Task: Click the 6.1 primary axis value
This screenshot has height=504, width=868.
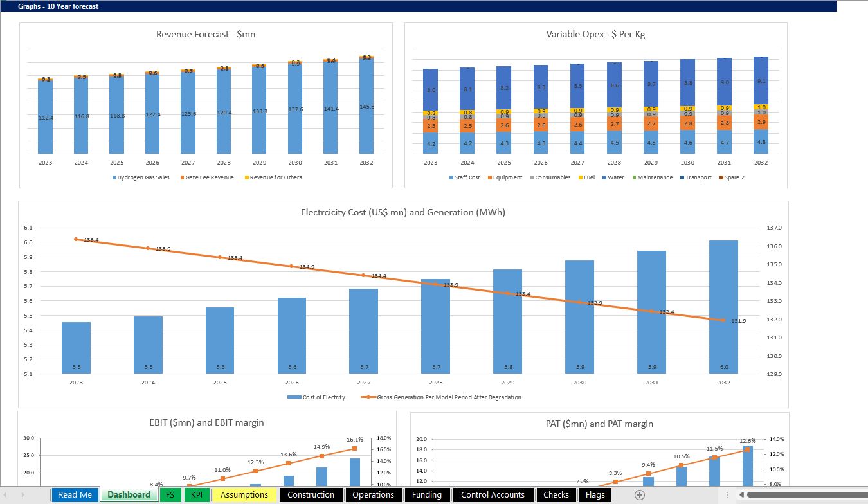Action: [28, 228]
